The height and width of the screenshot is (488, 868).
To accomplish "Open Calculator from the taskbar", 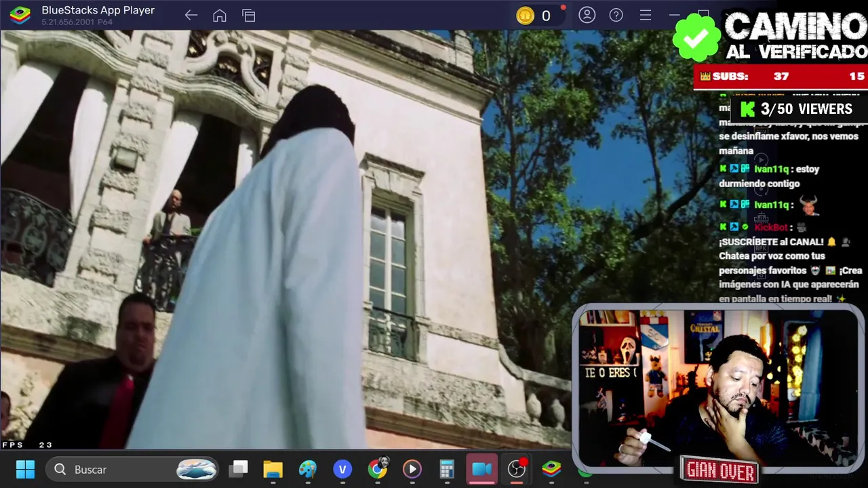I will (x=447, y=469).
